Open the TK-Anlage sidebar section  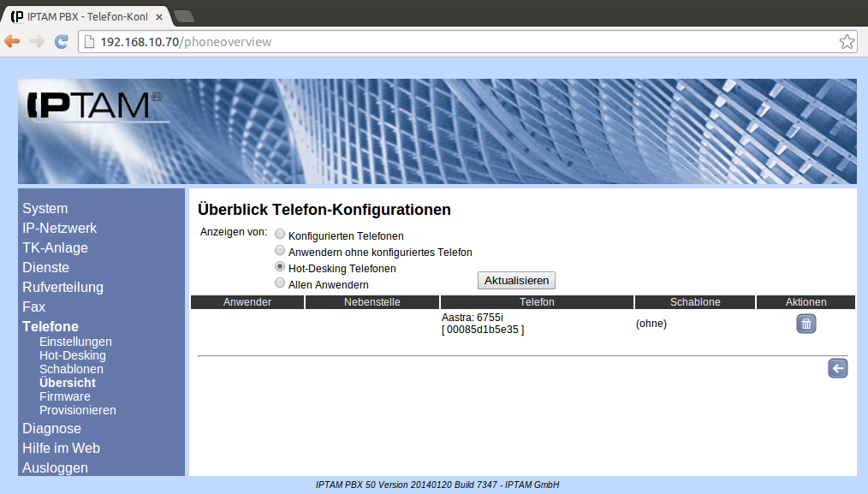point(55,247)
